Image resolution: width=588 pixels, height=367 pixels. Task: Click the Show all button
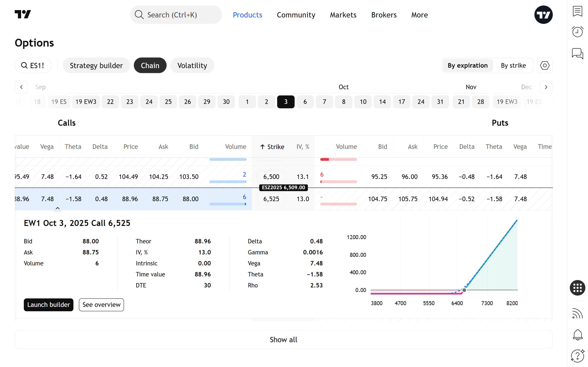point(283,339)
